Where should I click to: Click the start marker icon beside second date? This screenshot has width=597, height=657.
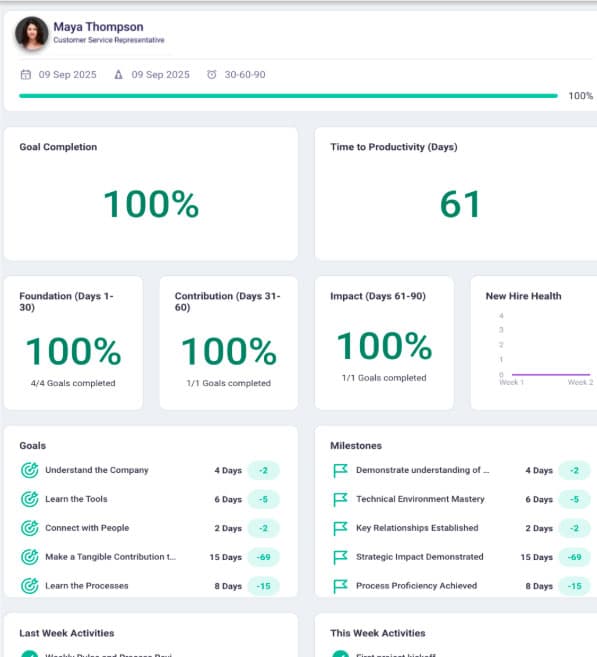pyautogui.click(x=119, y=75)
